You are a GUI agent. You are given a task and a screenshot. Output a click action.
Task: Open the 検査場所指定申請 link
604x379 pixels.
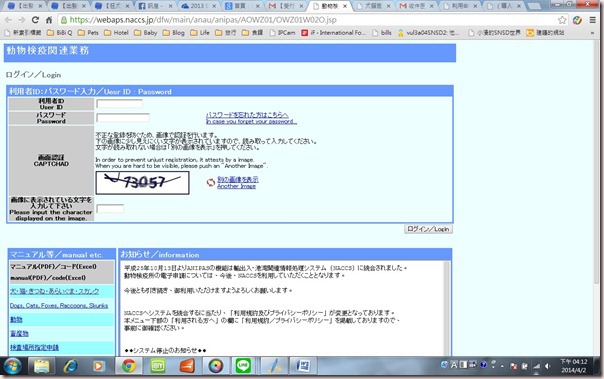(x=34, y=347)
